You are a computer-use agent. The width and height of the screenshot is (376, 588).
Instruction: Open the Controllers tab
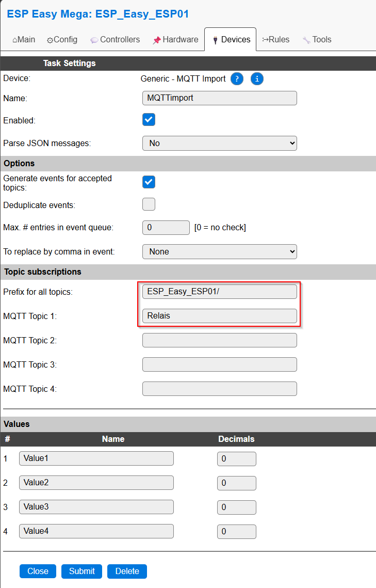pos(115,40)
